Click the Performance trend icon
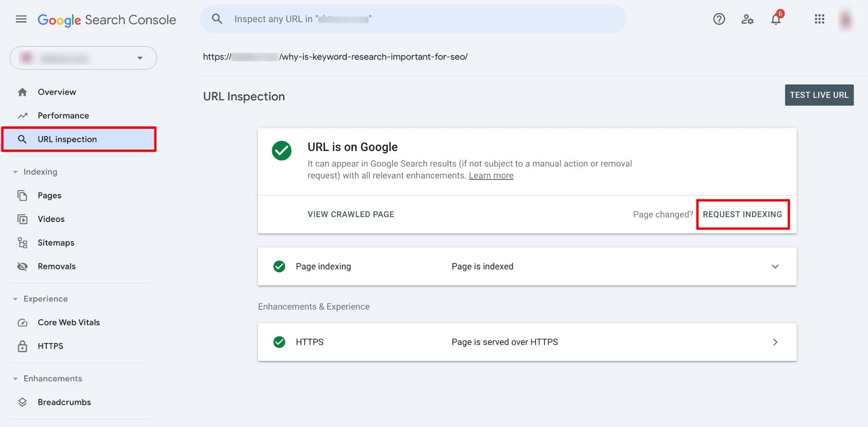The width and height of the screenshot is (868, 427). (22, 116)
